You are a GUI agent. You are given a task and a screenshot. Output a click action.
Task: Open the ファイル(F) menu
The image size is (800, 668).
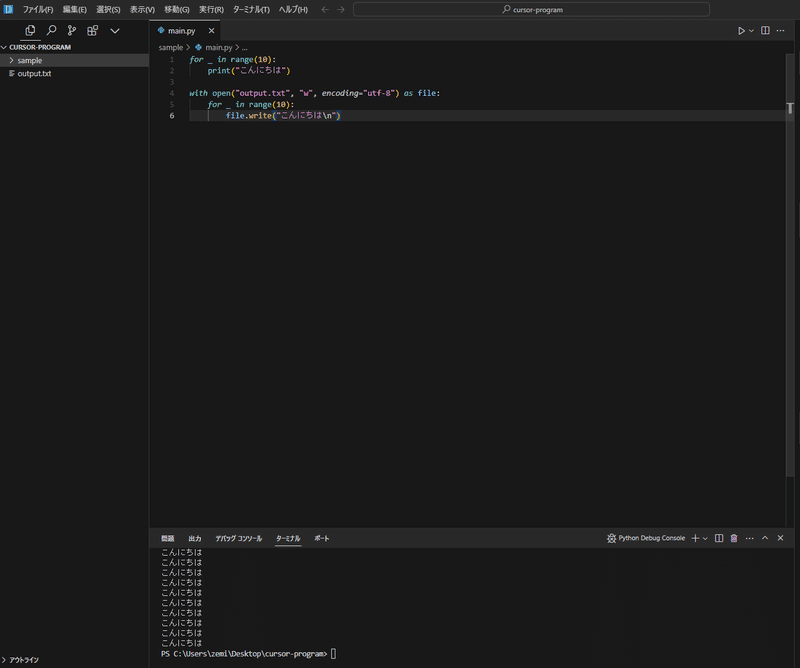[38, 9]
